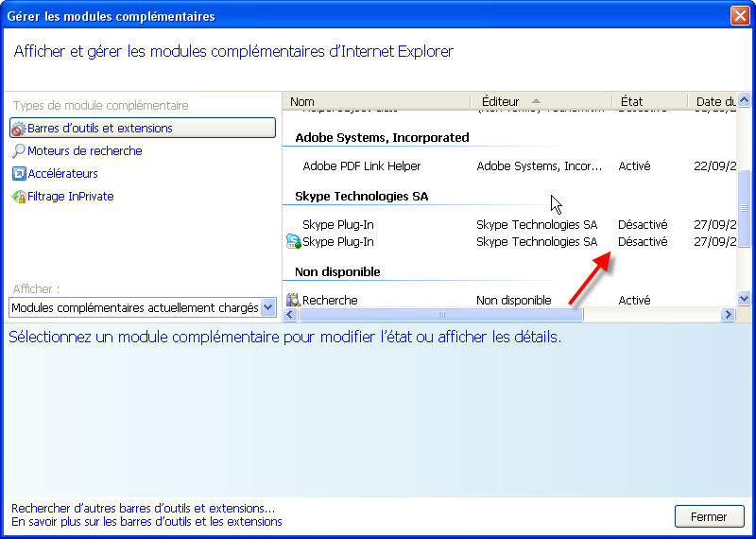This screenshot has width=756, height=539.
Task: Click the vertical scrollbar up arrow
Action: click(x=744, y=100)
